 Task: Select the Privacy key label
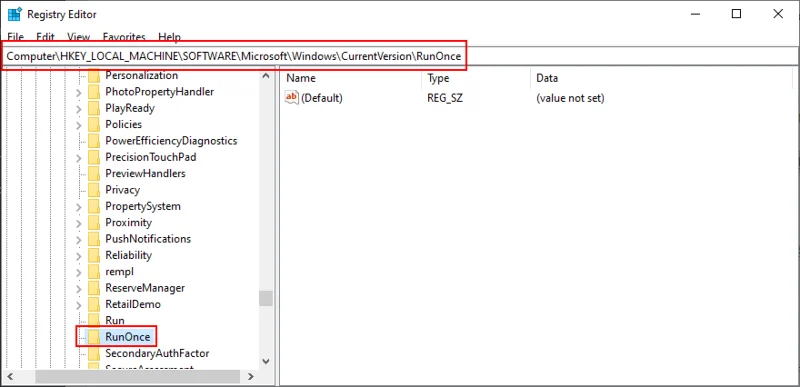coord(122,190)
